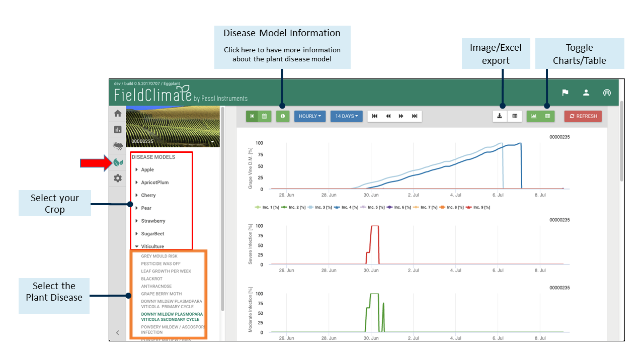Screen dimensions: 644x362
Task: Select the disease models leaf icon
Action: (118, 162)
